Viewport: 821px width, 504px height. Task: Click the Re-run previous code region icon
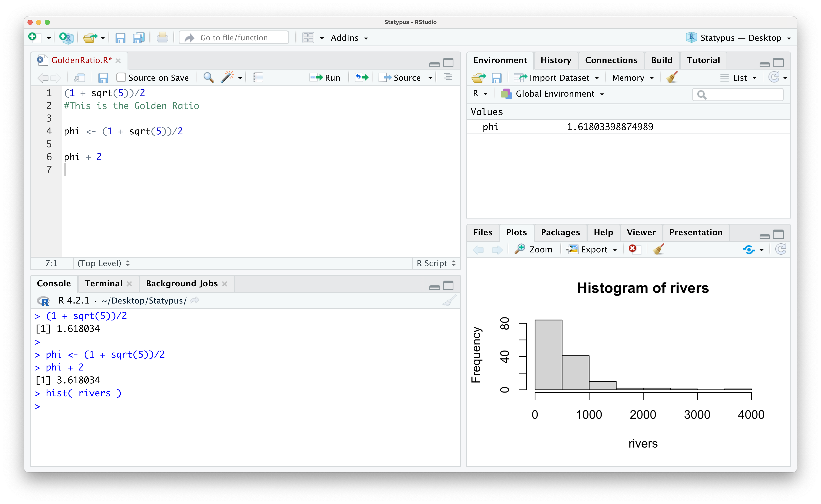coord(362,78)
